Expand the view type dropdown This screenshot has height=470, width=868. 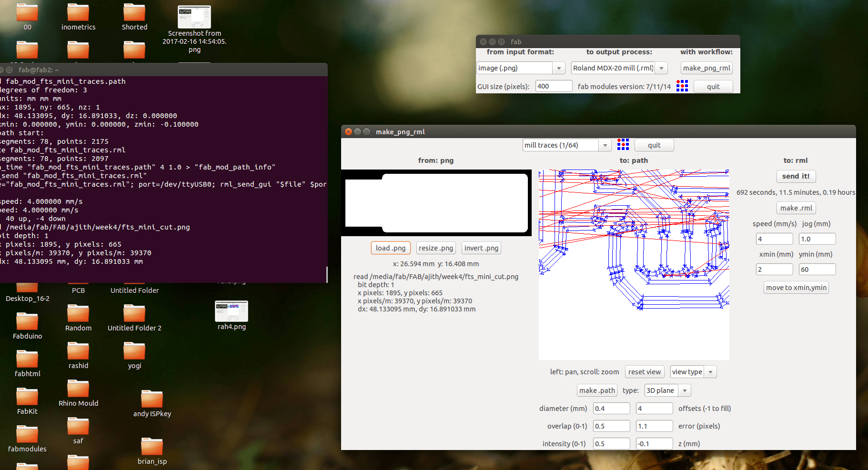pyautogui.click(x=693, y=372)
